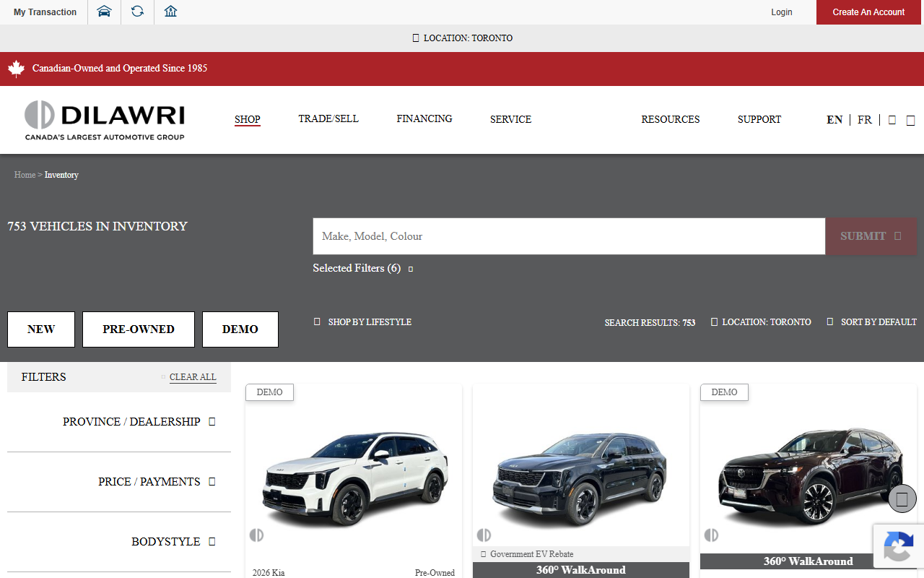This screenshot has width=924, height=578.
Task: Click the reCAPTCHA badge
Action: pos(899,545)
